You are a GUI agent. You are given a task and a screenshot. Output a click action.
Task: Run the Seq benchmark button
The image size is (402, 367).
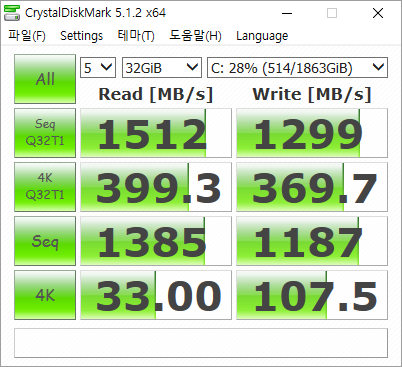click(x=45, y=241)
